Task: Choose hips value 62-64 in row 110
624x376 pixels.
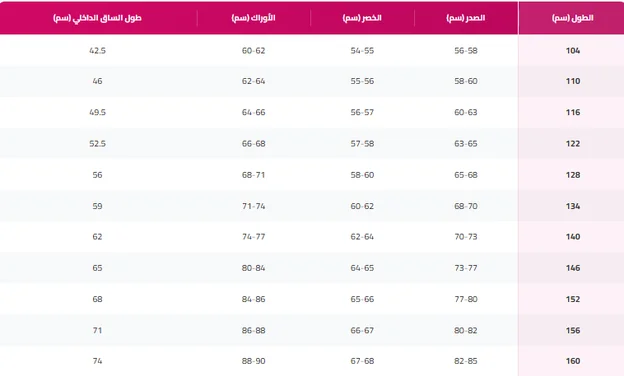Action: coord(254,81)
